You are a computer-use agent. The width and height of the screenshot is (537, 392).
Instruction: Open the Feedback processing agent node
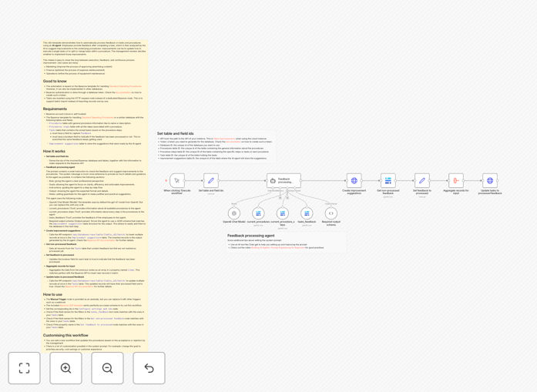(284, 181)
